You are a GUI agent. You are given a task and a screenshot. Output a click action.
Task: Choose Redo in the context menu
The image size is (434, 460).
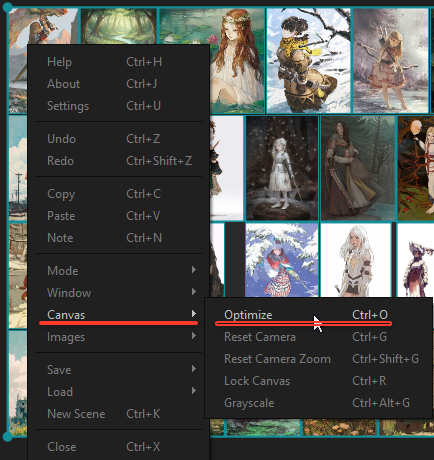pos(119,161)
